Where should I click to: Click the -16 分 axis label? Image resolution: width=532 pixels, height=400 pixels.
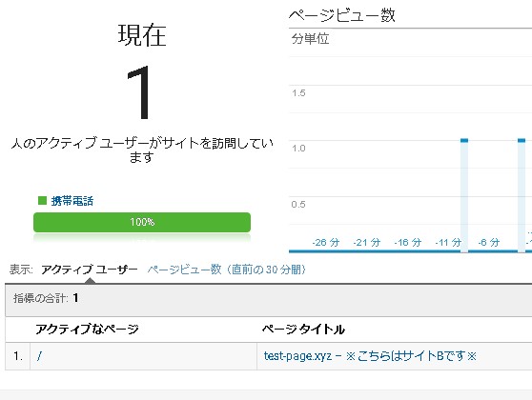[408, 242]
